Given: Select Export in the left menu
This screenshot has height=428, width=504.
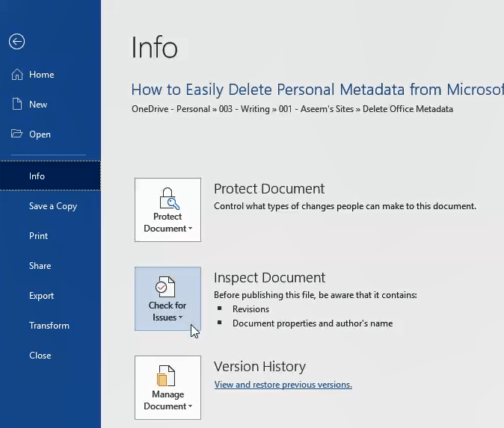Looking at the screenshot, I should 42,296.
